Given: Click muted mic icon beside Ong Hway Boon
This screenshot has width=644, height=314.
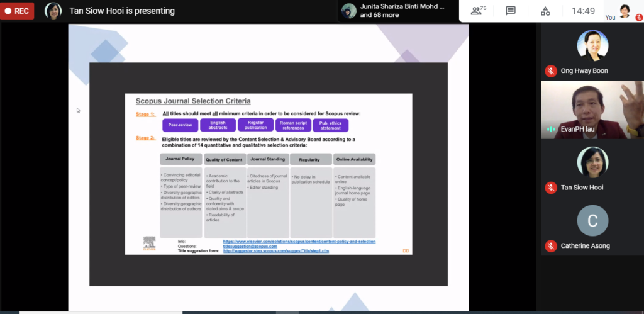Looking at the screenshot, I should [x=551, y=70].
